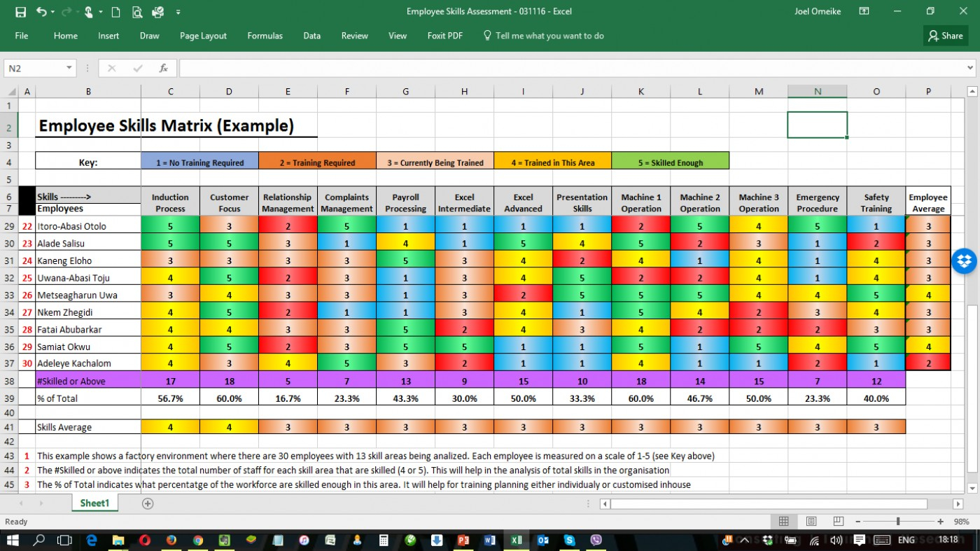Switch to Normal view in the status bar
980x551 pixels.
point(783,522)
